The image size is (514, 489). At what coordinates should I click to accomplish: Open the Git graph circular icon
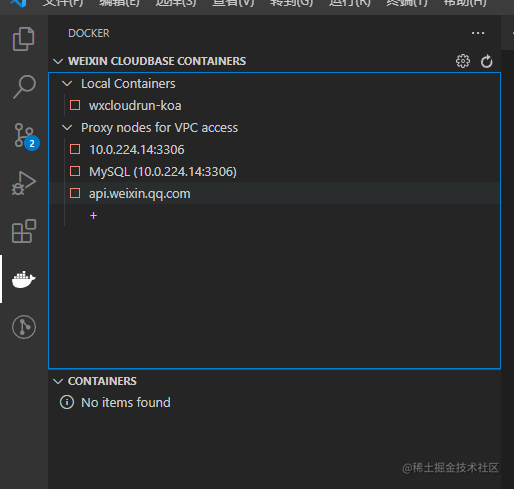24,327
